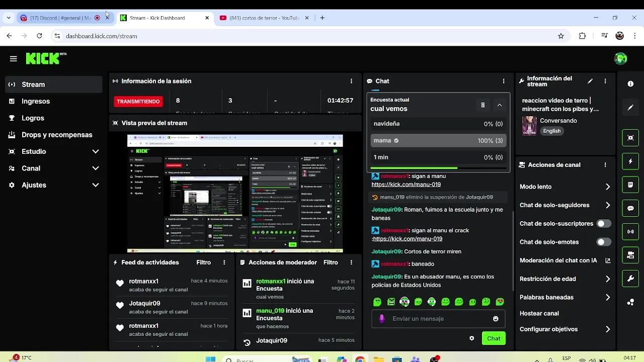Viewport: 644px width, 362px height.
Task: Select poll option 1 min
Action: click(438, 157)
